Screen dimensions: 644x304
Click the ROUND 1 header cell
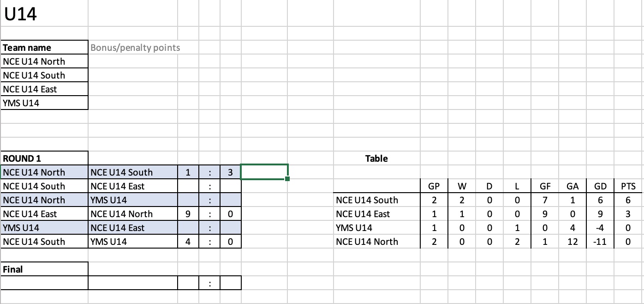[44, 158]
